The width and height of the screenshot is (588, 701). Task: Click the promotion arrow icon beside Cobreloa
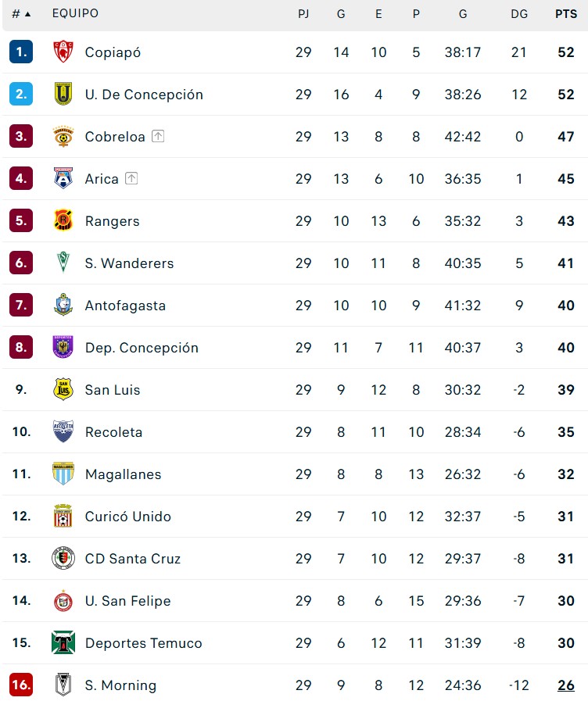point(158,137)
